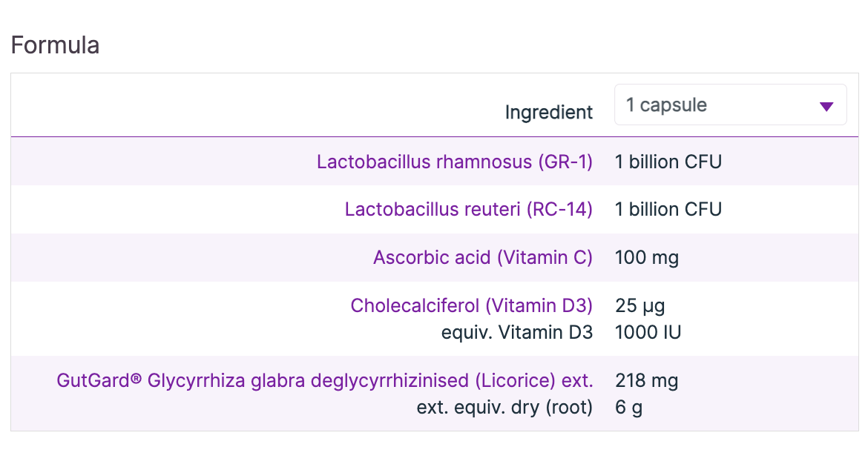
Task: Click the 6 g dry root equivalent
Action: tap(628, 408)
